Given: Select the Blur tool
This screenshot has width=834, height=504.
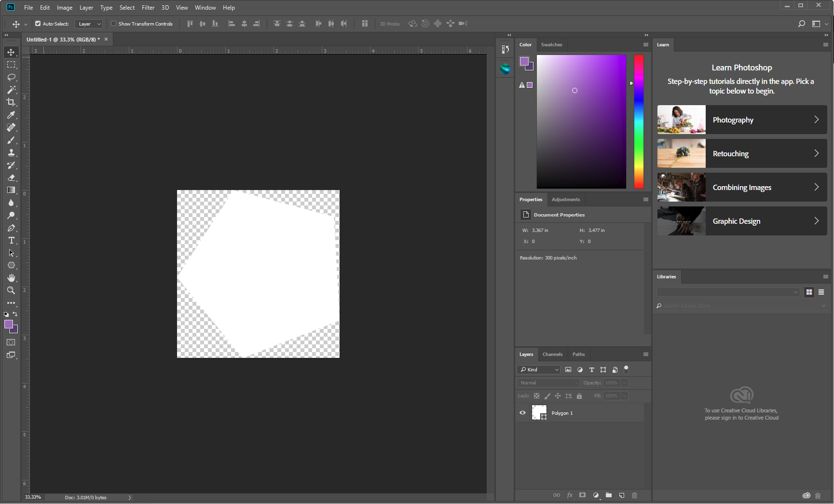Looking at the screenshot, I should [11, 203].
